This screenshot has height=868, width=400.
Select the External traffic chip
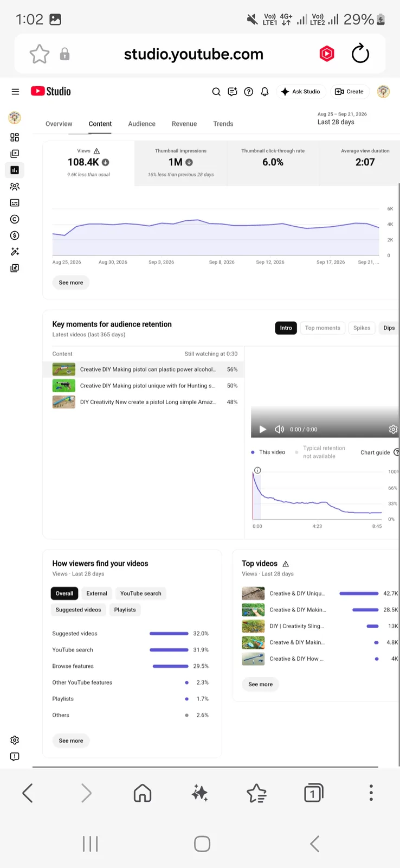[x=97, y=593]
